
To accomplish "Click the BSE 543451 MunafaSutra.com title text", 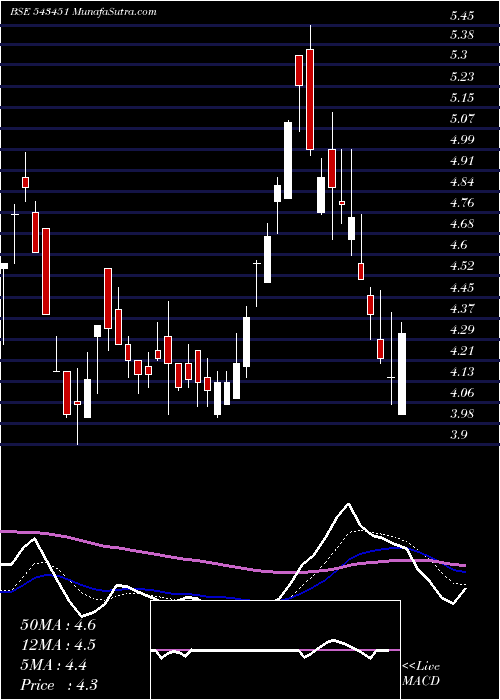I will [x=83, y=12].
